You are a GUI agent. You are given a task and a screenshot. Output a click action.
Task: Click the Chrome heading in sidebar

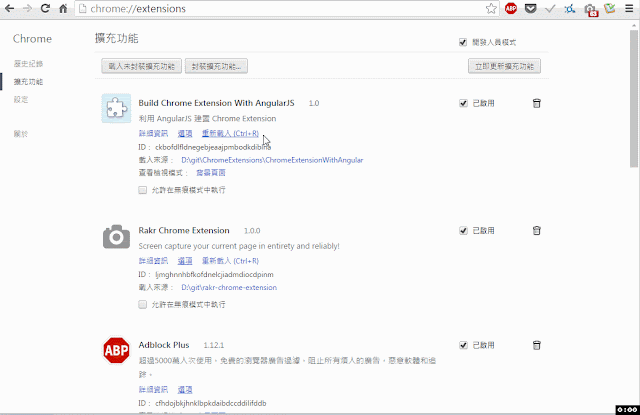click(32, 39)
